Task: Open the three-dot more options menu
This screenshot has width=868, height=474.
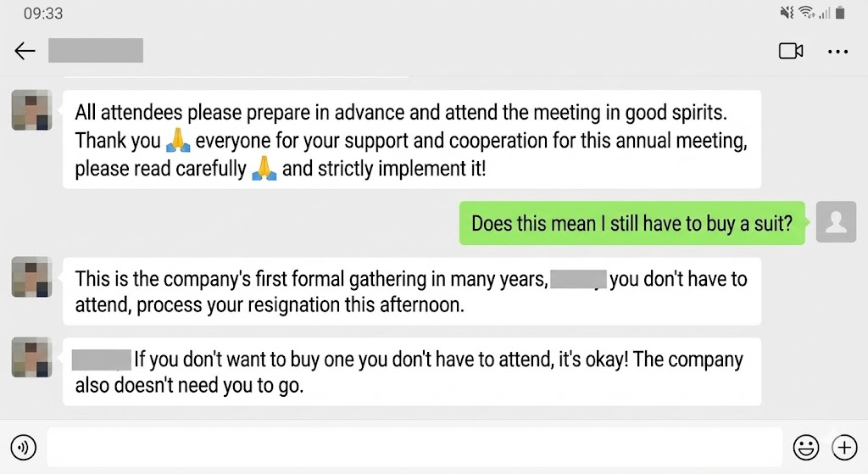Action: pyautogui.click(x=837, y=51)
